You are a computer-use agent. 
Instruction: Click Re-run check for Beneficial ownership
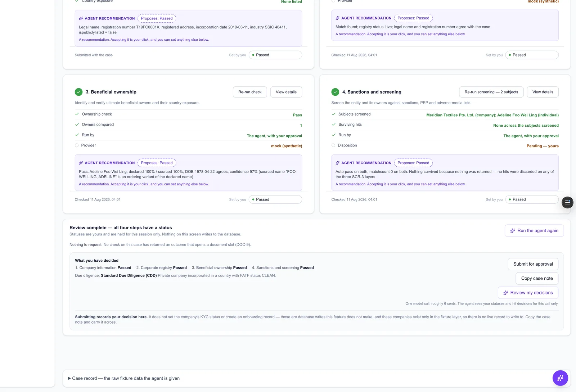click(x=250, y=92)
